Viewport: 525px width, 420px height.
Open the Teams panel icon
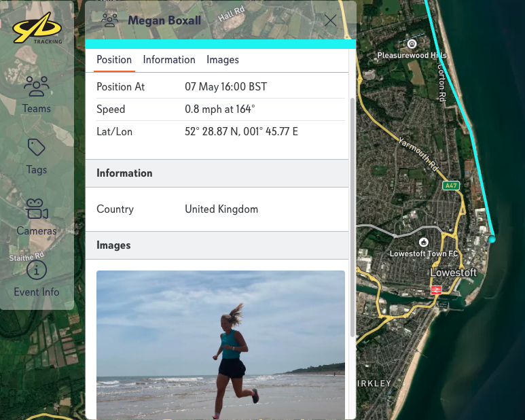tap(37, 86)
